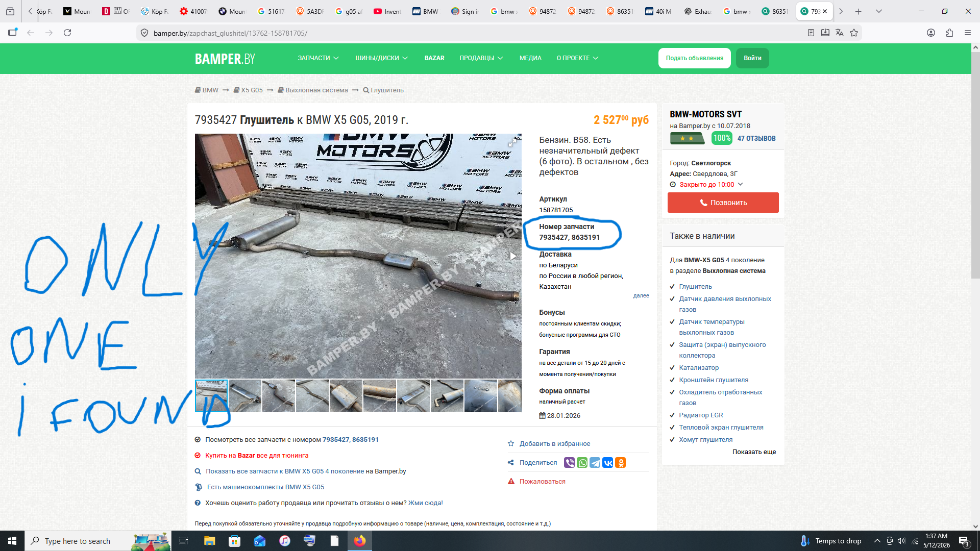The height and width of the screenshot is (551, 980).
Task: Open the list all tabs dropdown arrow
Action: point(879,11)
